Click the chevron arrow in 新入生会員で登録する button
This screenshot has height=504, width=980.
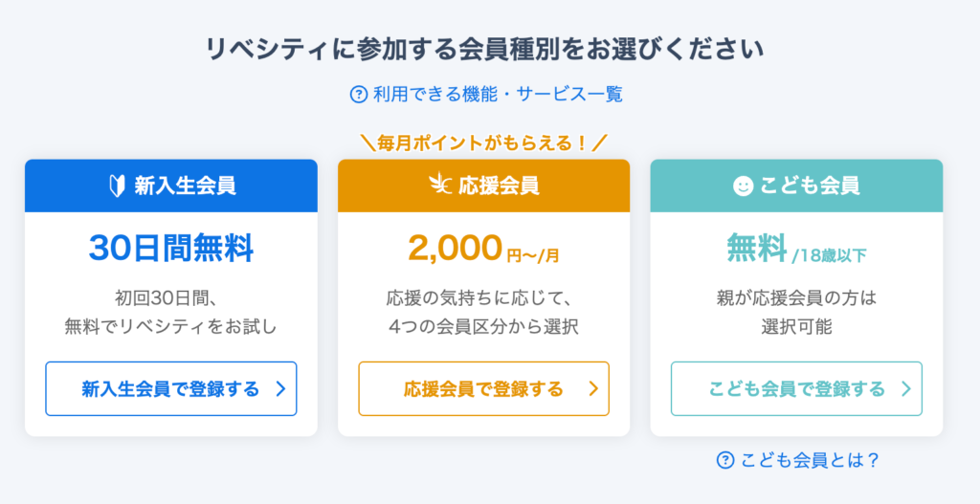coord(280,389)
